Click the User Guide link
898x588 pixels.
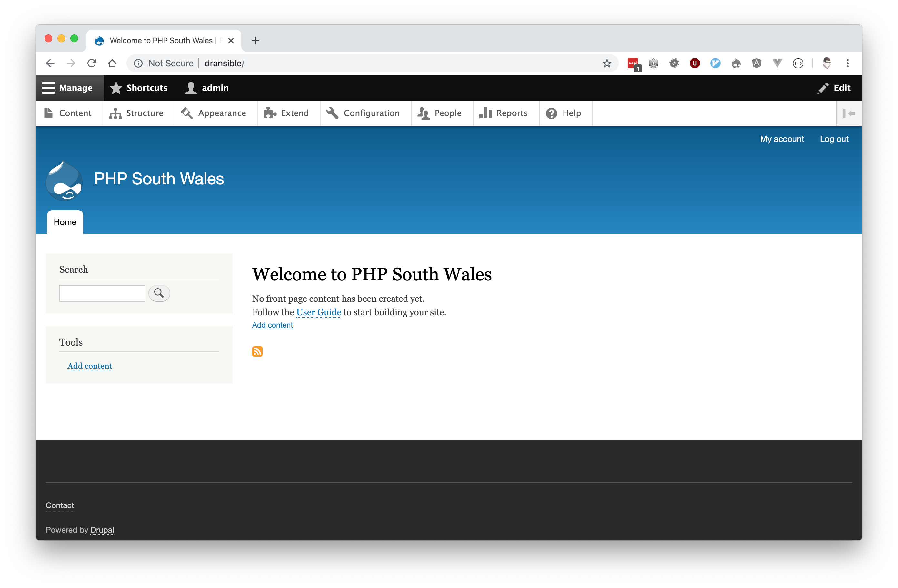[x=318, y=312]
